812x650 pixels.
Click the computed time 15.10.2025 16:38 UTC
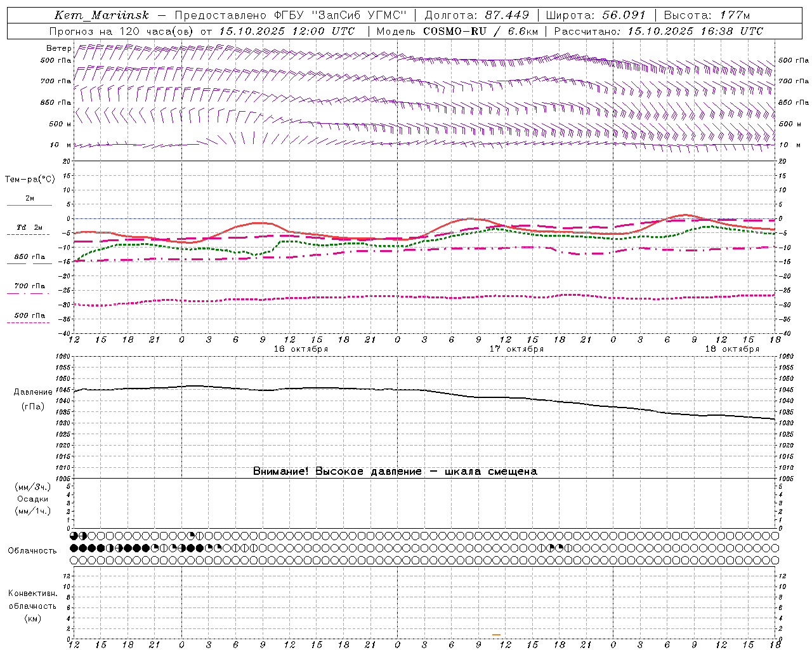695,31
